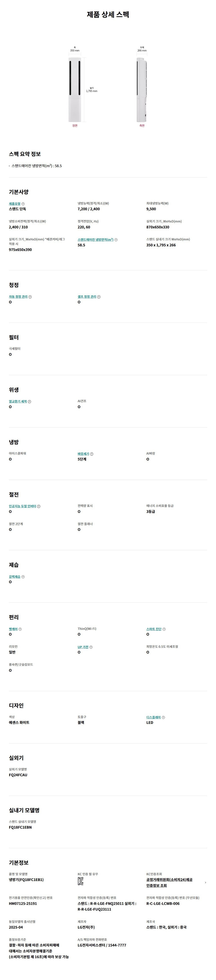The height and width of the screenshot is (980, 216).
Task: Expand the chevron arrow beside 인증정보 조회
Action: click(205, 883)
